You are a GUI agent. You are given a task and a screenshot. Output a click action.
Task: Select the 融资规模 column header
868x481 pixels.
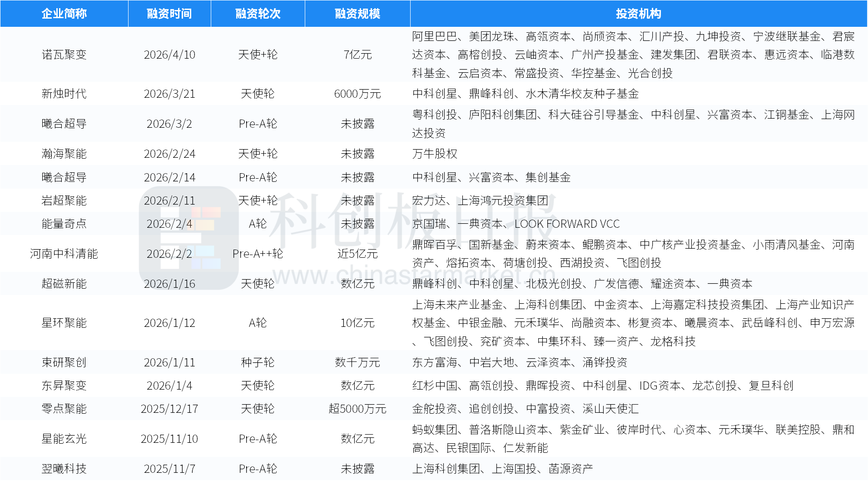point(357,14)
